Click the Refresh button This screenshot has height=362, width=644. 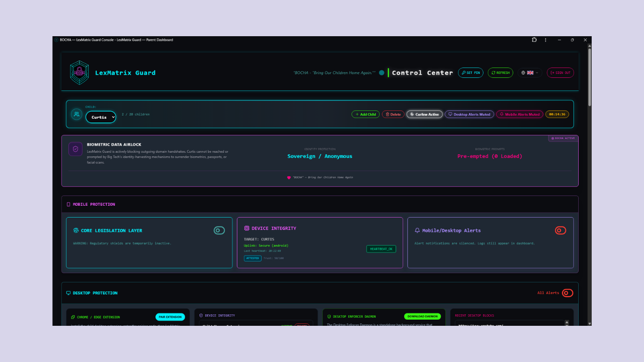pos(501,73)
